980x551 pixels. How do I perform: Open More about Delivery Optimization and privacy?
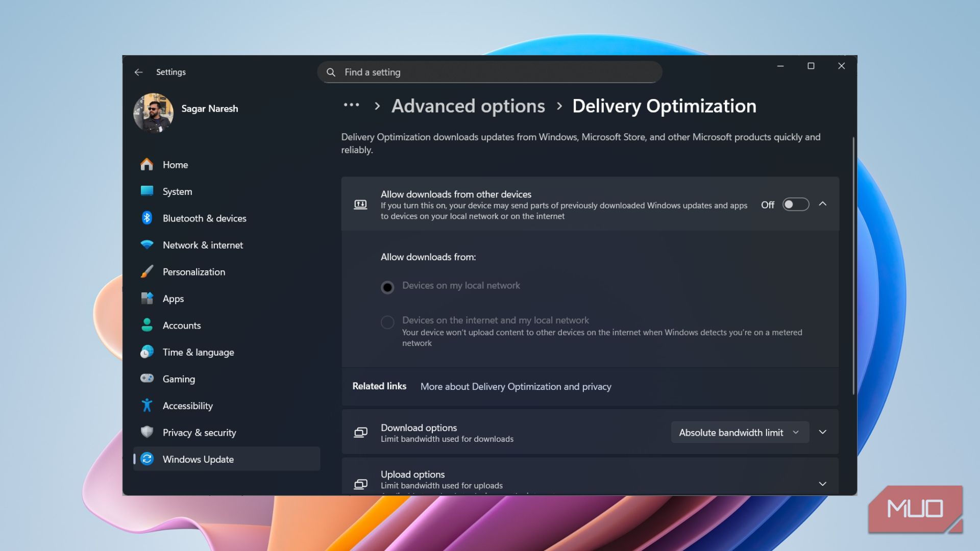tap(516, 387)
